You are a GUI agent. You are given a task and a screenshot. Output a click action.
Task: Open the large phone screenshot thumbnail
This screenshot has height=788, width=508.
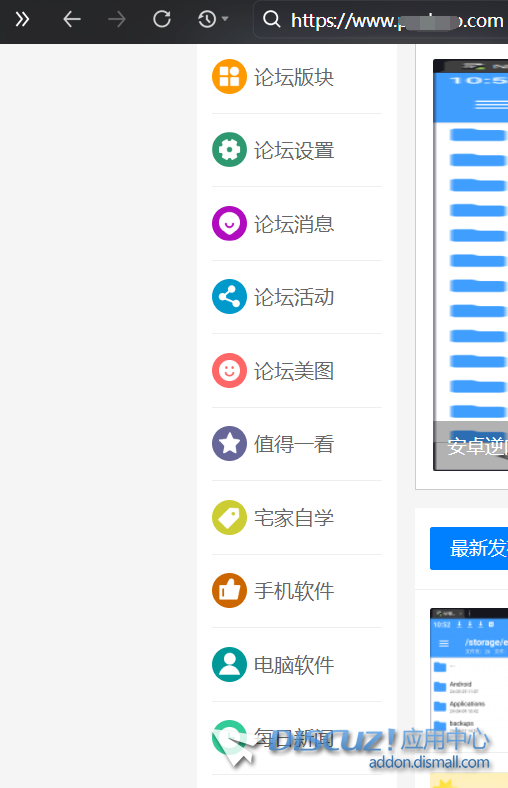pos(470,265)
